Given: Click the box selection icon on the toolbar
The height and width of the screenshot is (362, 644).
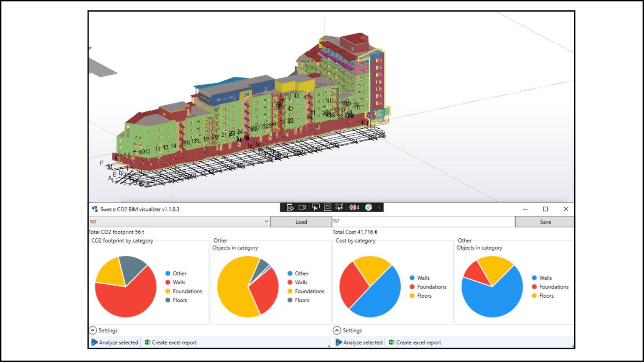Looking at the screenshot, I should (x=327, y=207).
